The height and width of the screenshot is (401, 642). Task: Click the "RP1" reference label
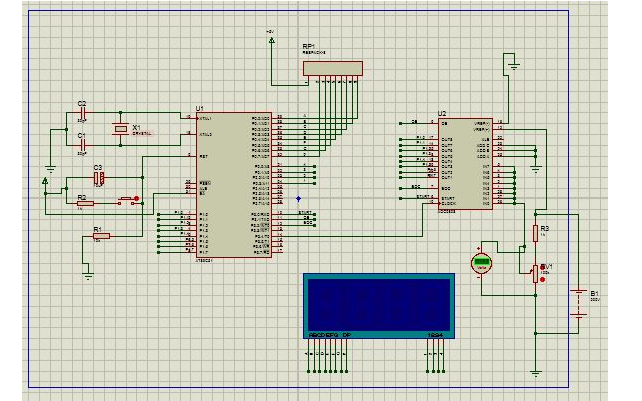tap(309, 47)
